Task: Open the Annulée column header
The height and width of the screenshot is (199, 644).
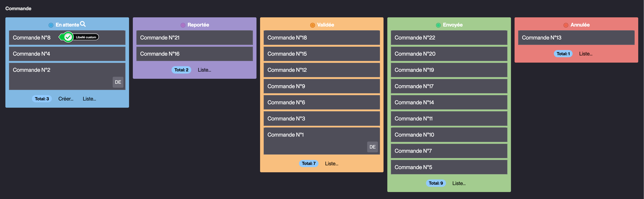Action: point(580,25)
